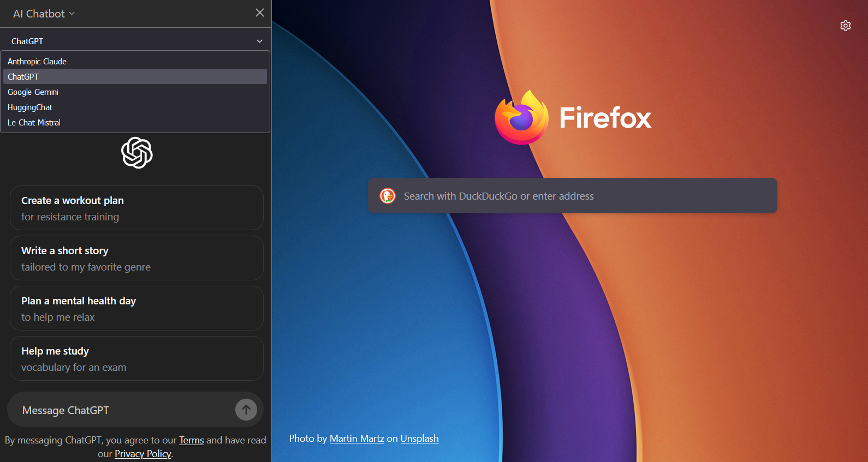868x462 pixels.
Task: Select HuggingChat from the list
Action: (30, 107)
